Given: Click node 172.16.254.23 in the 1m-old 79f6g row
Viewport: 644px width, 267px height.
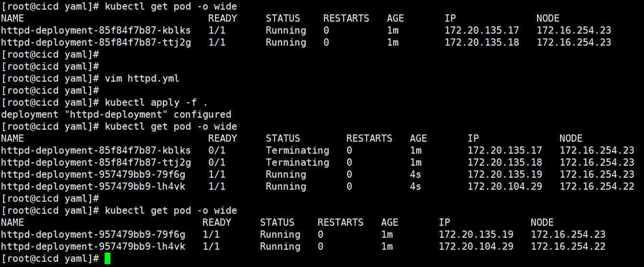Looking at the screenshot, I should pos(568,234).
